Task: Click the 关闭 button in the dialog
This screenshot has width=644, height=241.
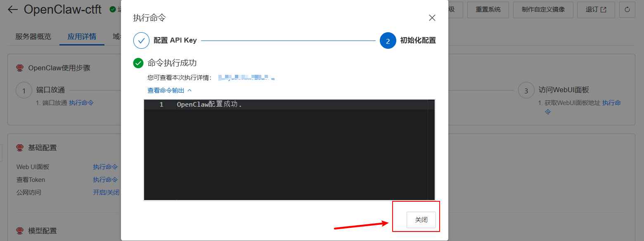Action: click(x=421, y=220)
